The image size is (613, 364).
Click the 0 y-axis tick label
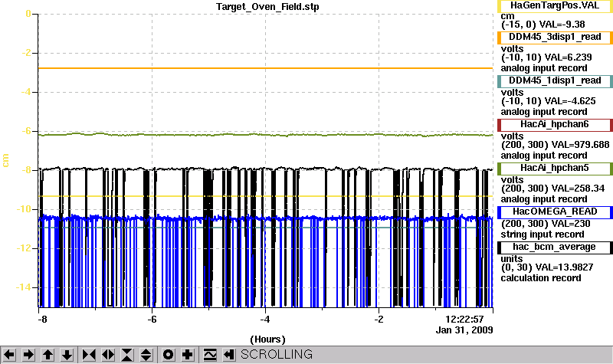point(28,14)
